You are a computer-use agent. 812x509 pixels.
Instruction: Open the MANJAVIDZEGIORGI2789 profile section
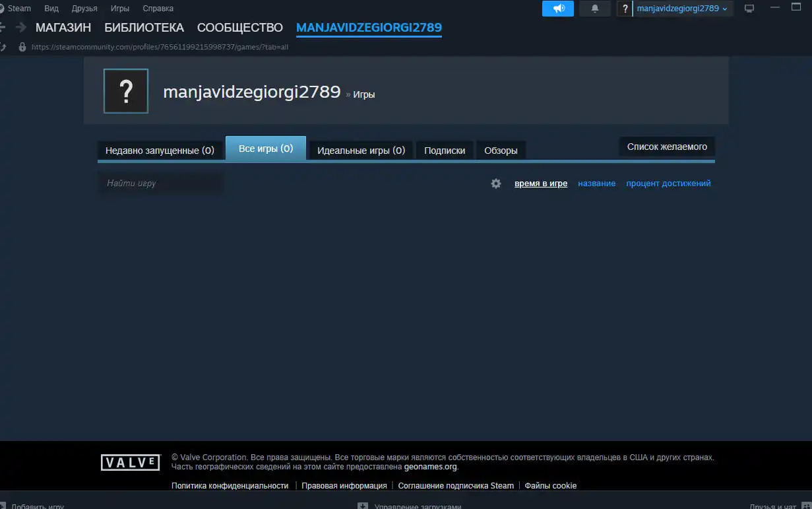click(x=369, y=28)
